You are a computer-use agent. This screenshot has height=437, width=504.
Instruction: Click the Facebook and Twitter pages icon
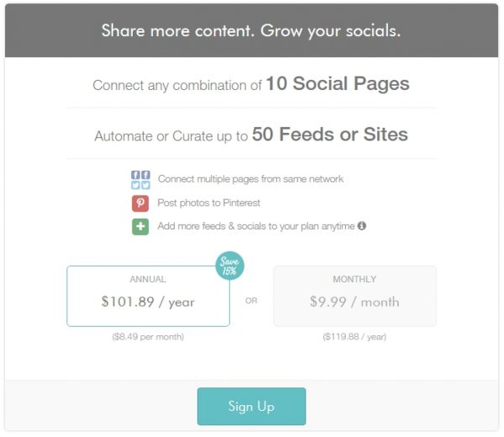140,179
